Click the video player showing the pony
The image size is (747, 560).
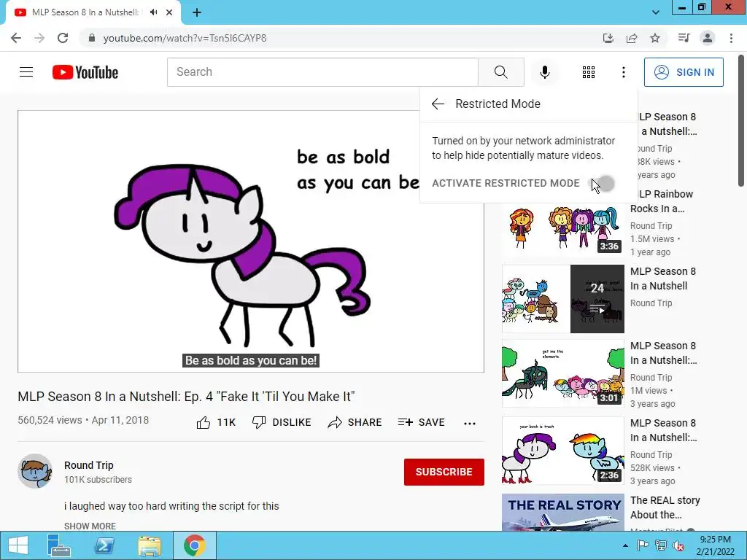(x=251, y=241)
